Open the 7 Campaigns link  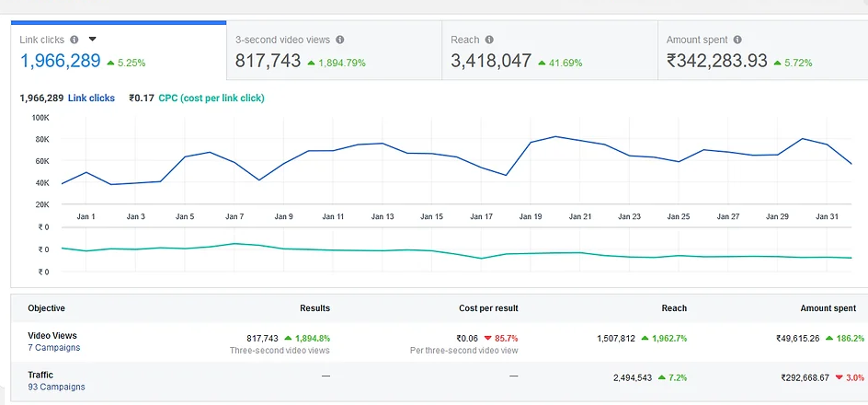(53, 348)
